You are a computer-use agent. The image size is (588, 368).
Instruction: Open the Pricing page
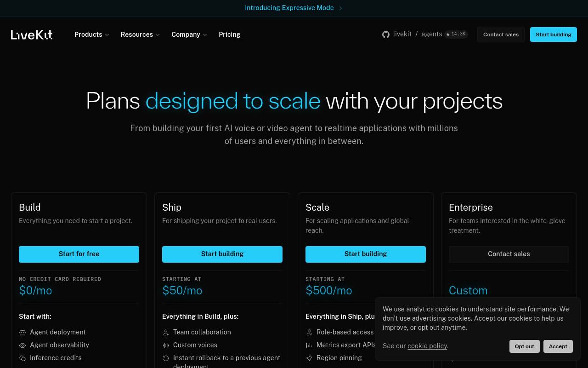click(x=230, y=34)
